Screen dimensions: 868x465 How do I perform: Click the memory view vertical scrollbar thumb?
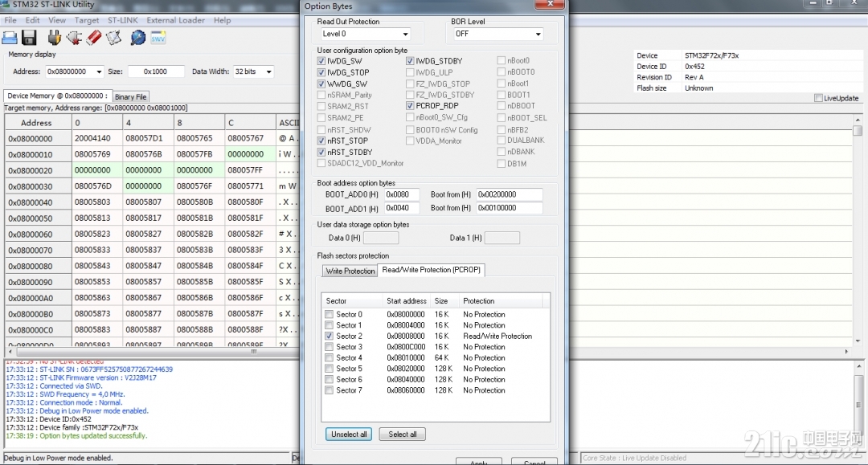[x=858, y=130]
